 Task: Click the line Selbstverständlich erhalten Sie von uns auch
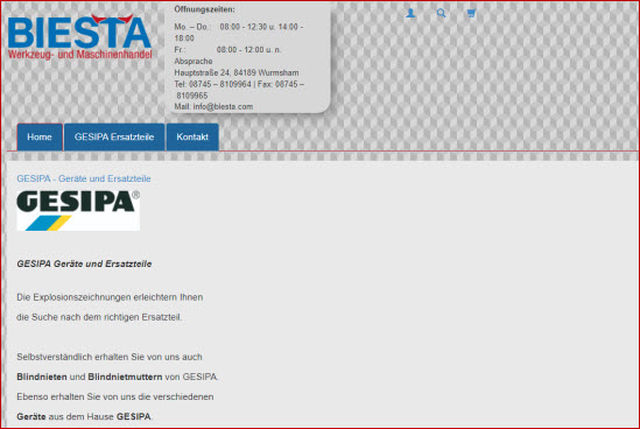pyautogui.click(x=109, y=357)
